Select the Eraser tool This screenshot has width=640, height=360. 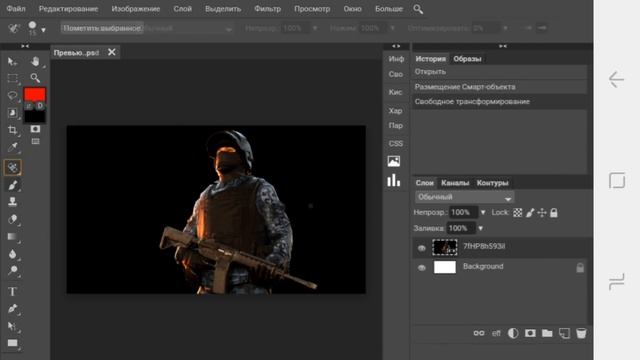click(x=12, y=219)
